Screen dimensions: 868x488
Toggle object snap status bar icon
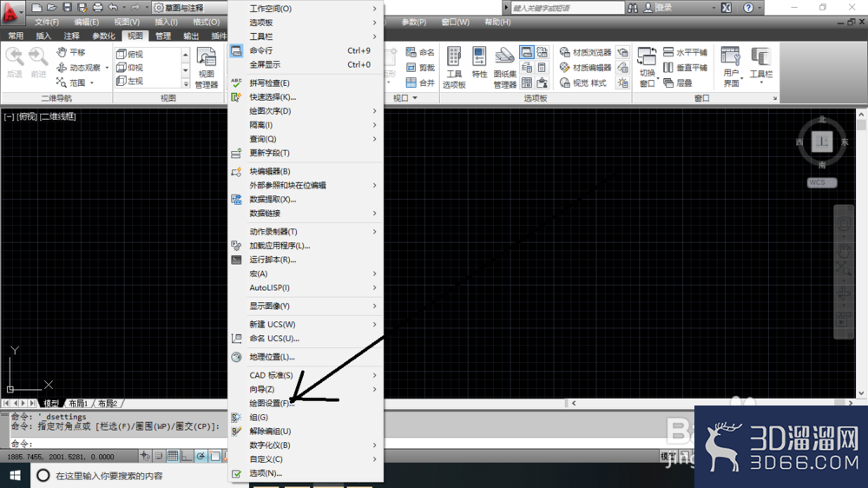coord(214,457)
